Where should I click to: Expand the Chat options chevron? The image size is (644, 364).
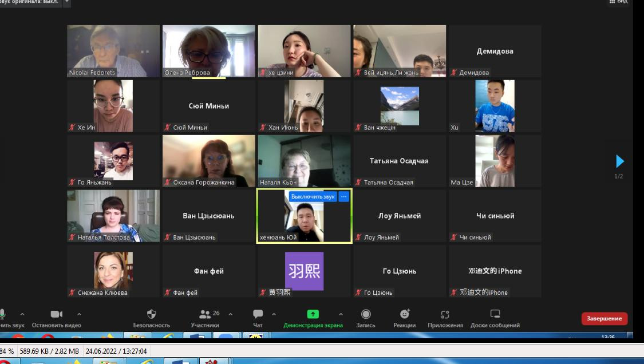click(274, 314)
